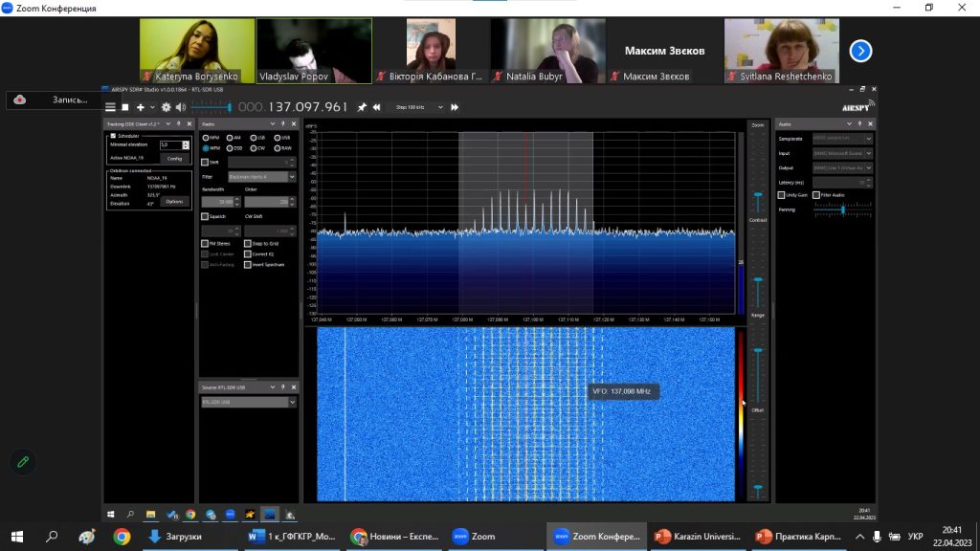This screenshot has width=980, height=551.
Task: Select the AM demodulation mode
Action: pyautogui.click(x=230, y=138)
